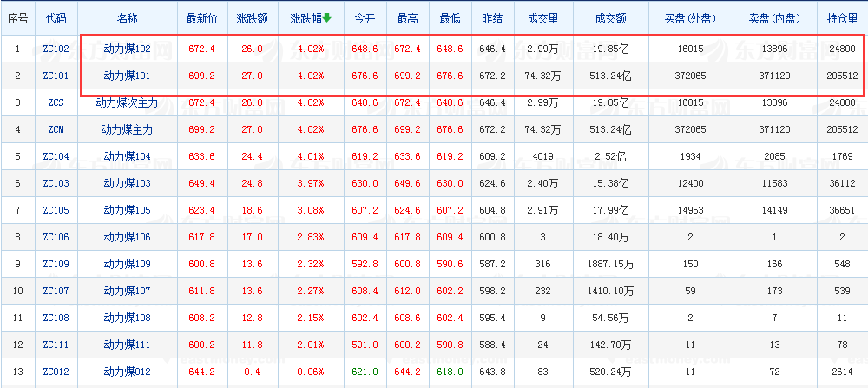Image resolution: width=868 pixels, height=388 pixels.
Task: Open the 动力煤101 contract name
Action: click(128, 76)
